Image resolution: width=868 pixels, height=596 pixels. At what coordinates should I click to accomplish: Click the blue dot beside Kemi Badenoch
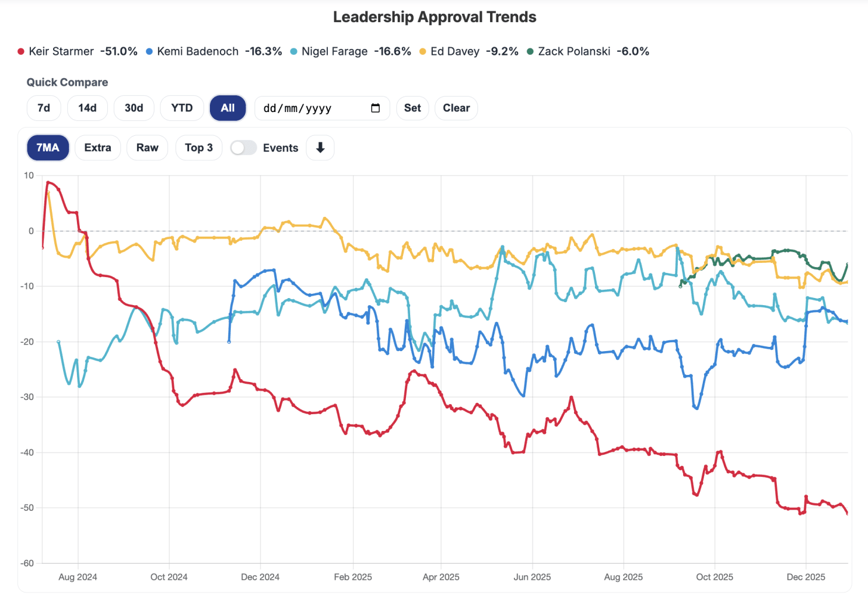[149, 51]
